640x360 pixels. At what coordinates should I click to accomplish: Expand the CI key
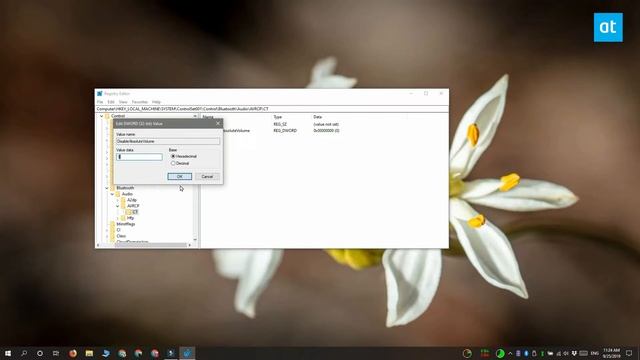pos(107,230)
